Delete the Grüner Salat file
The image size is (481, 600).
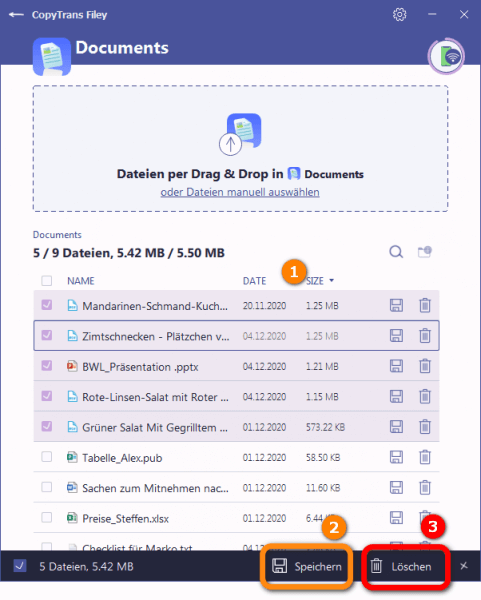click(425, 427)
